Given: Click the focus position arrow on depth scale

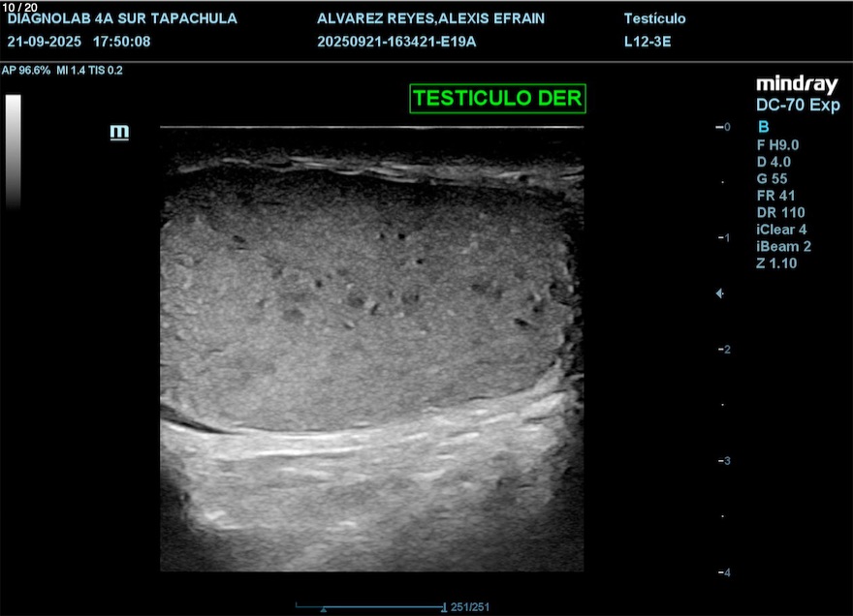Looking at the screenshot, I should click(x=718, y=293).
